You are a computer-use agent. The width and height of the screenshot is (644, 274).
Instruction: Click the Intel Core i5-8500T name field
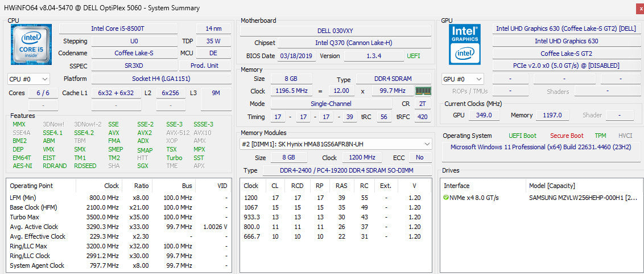[x=118, y=28]
